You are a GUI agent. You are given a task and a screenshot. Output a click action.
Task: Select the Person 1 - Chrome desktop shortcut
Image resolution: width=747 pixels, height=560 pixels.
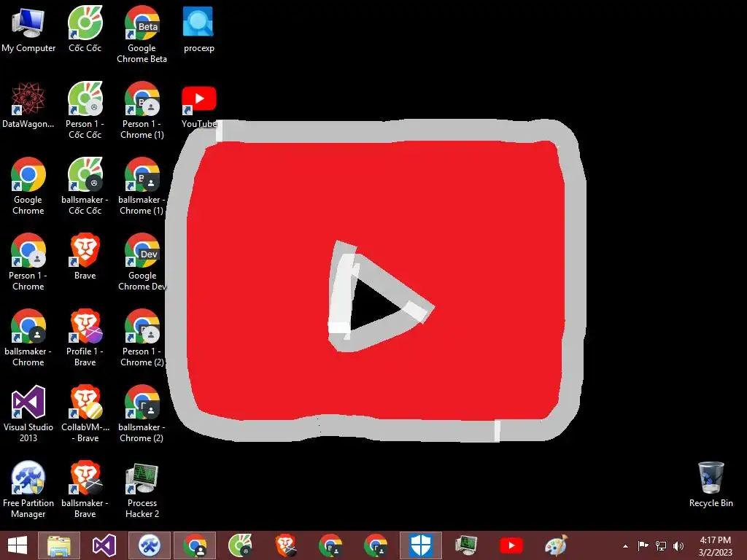click(28, 262)
